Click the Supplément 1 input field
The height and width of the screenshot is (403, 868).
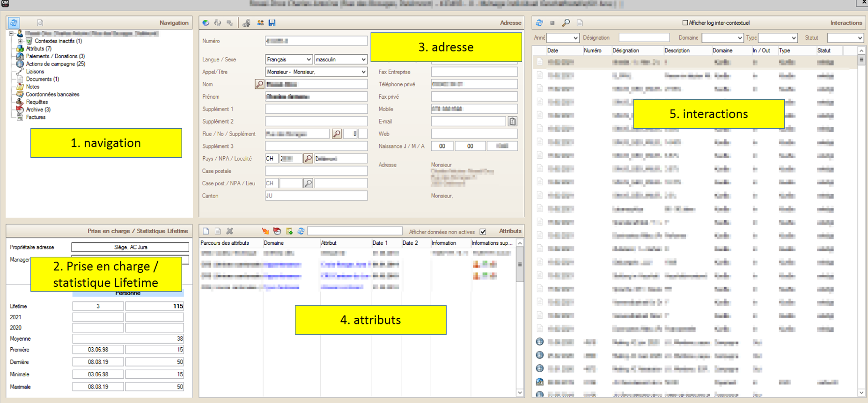pyautogui.click(x=316, y=109)
